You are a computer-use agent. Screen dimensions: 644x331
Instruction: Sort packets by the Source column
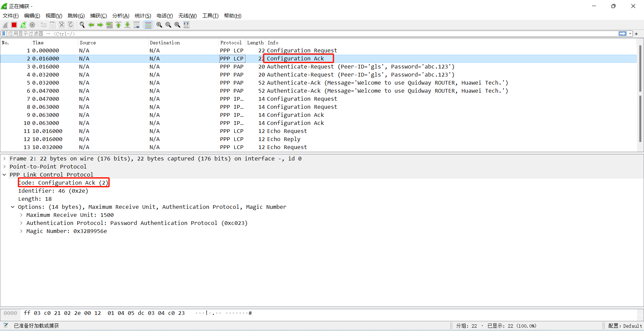113,43
